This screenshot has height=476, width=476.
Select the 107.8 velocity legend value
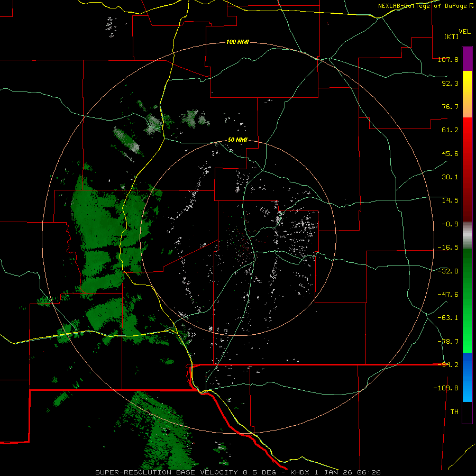tap(448, 59)
